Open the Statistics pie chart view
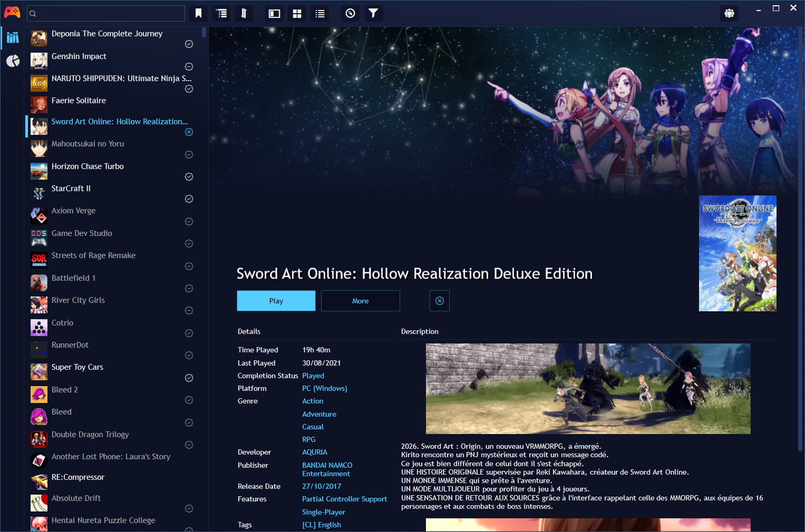 (x=13, y=61)
